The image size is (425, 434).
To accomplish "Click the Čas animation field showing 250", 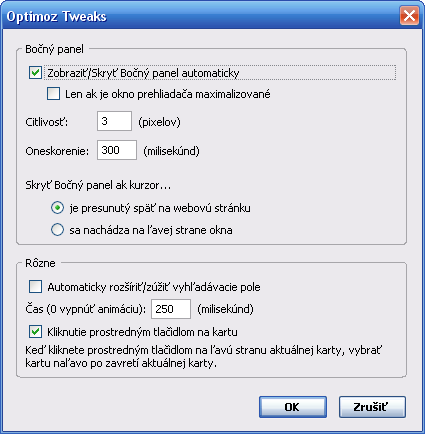I will point(171,309).
